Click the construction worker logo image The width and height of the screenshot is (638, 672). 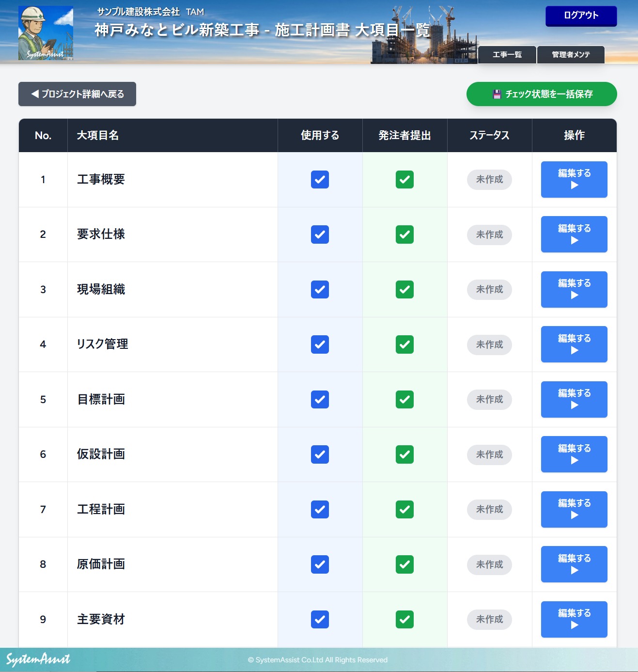(x=46, y=33)
